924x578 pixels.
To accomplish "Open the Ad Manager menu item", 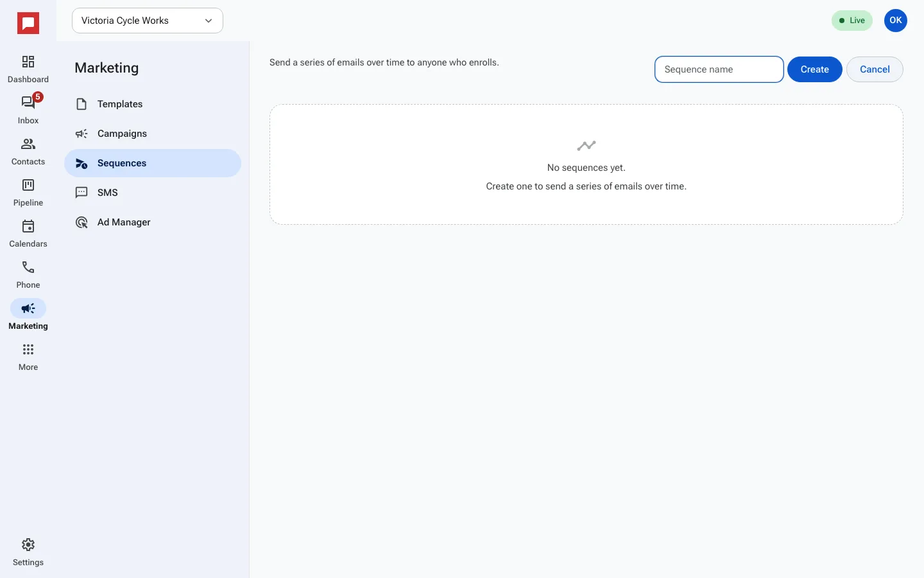I will coord(153,222).
